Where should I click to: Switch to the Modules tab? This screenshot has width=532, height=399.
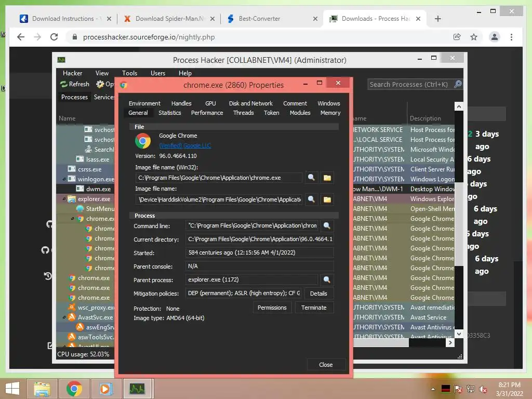(x=300, y=113)
